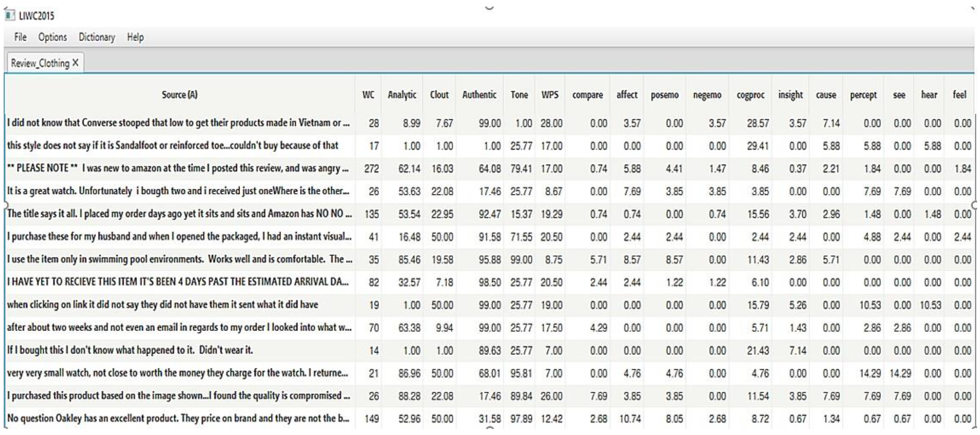
Task: Select the PLEASE NOTE review row
Action: click(x=178, y=168)
